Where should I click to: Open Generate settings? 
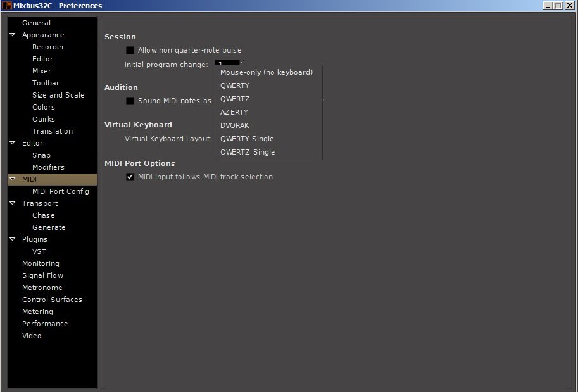49,227
